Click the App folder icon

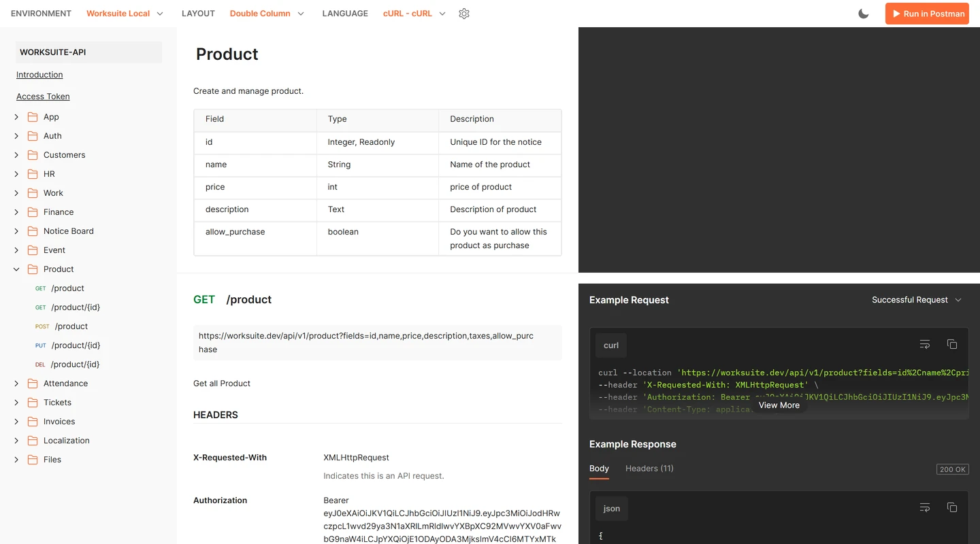coord(33,117)
